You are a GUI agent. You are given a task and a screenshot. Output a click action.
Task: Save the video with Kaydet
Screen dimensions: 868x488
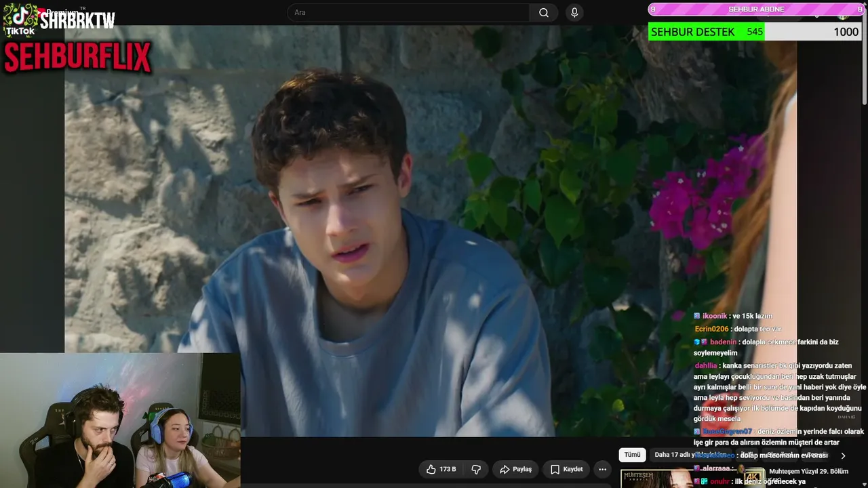[x=566, y=469]
